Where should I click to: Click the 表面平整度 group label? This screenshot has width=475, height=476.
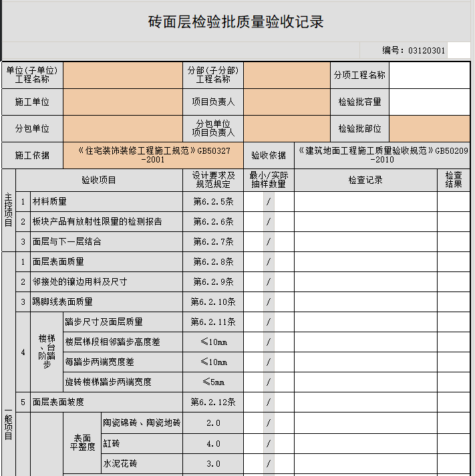pyautogui.click(x=82, y=443)
